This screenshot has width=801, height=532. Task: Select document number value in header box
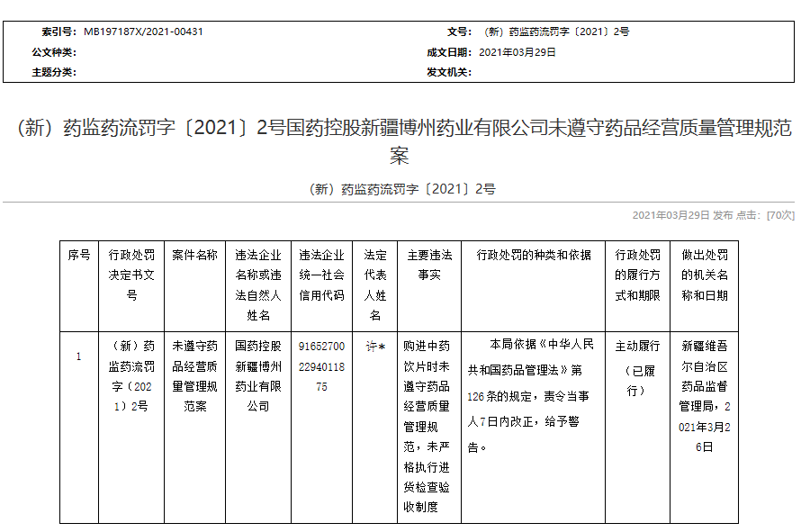[x=556, y=32]
